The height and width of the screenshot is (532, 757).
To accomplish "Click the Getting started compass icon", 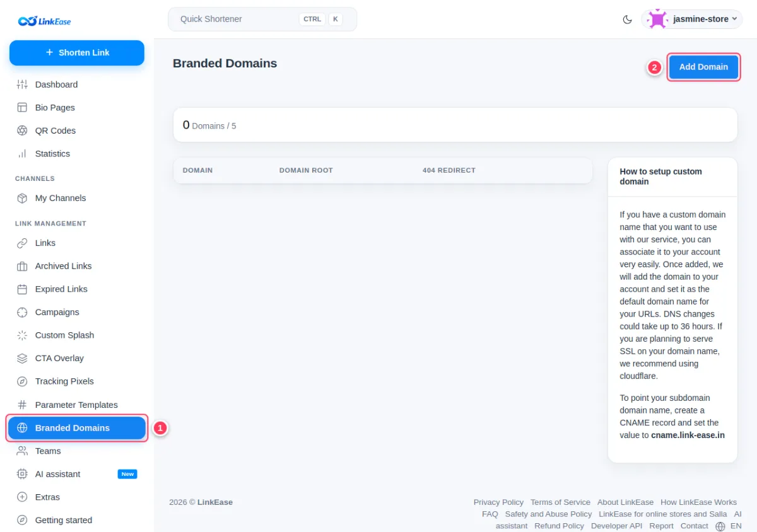I will 22,520.
